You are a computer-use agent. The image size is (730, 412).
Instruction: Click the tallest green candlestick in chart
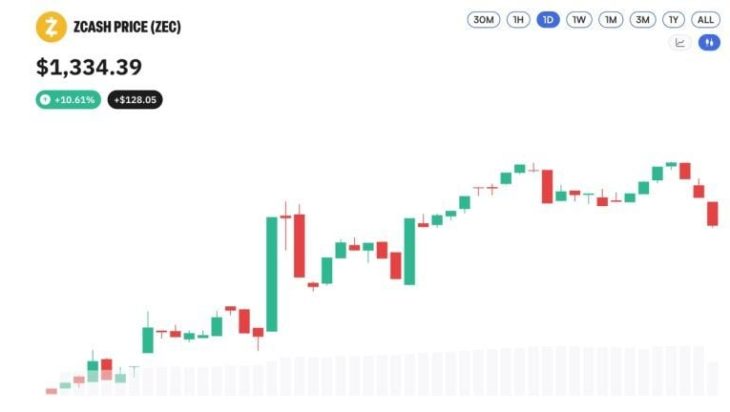pyautogui.click(x=271, y=274)
